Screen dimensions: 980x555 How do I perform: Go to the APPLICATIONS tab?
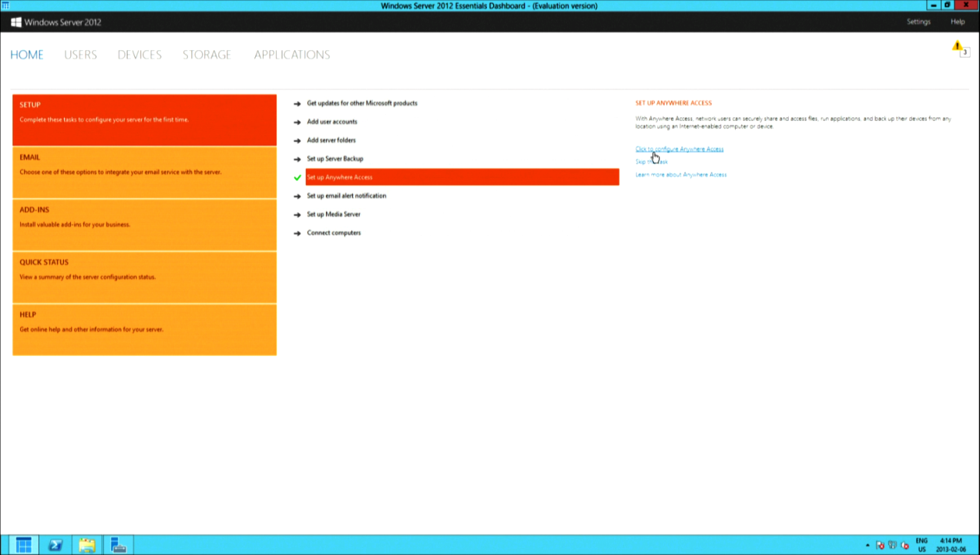click(291, 55)
